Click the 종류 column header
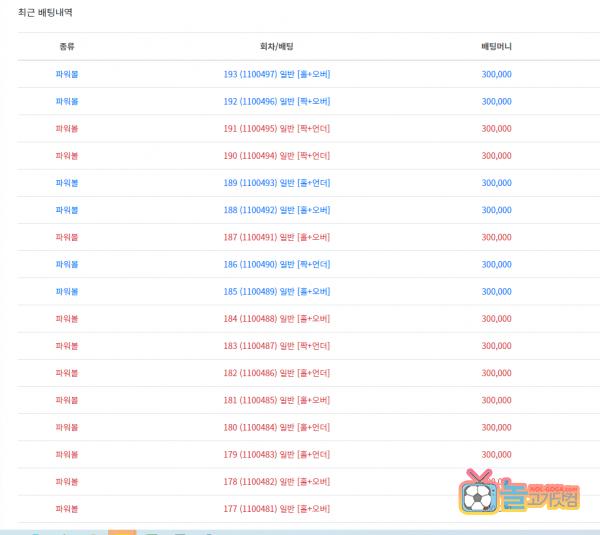 pyautogui.click(x=67, y=47)
